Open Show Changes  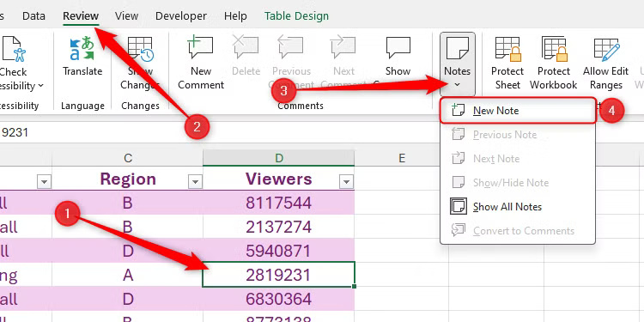coord(140,64)
